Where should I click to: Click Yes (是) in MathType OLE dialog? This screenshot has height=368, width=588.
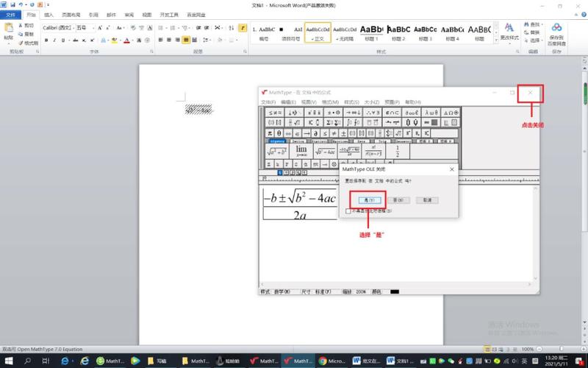click(x=370, y=200)
